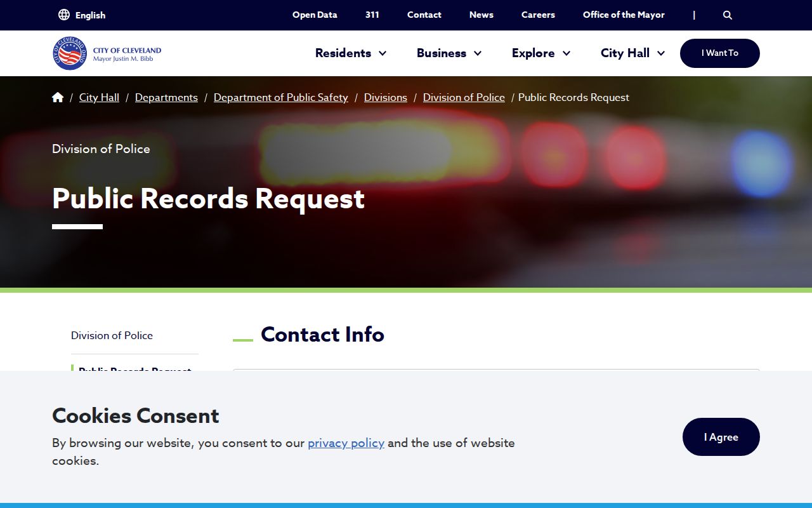Expand the Explore menu
This screenshot has width=812, height=508.
(541, 53)
